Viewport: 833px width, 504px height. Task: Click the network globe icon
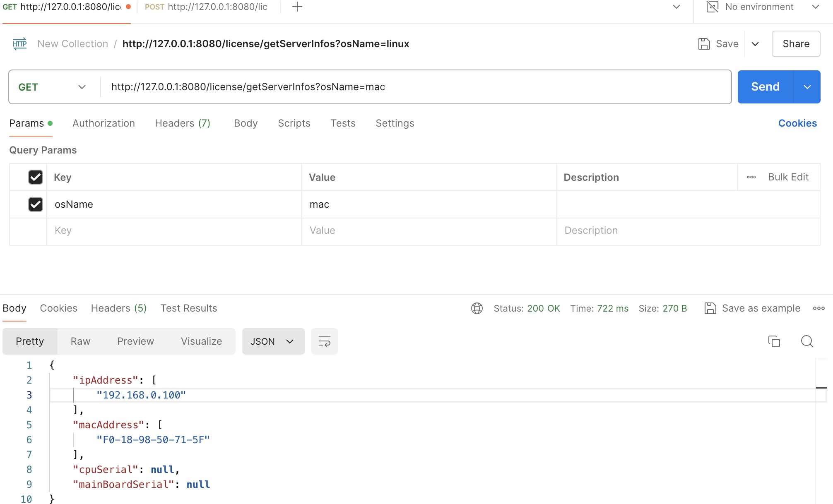pyautogui.click(x=477, y=308)
